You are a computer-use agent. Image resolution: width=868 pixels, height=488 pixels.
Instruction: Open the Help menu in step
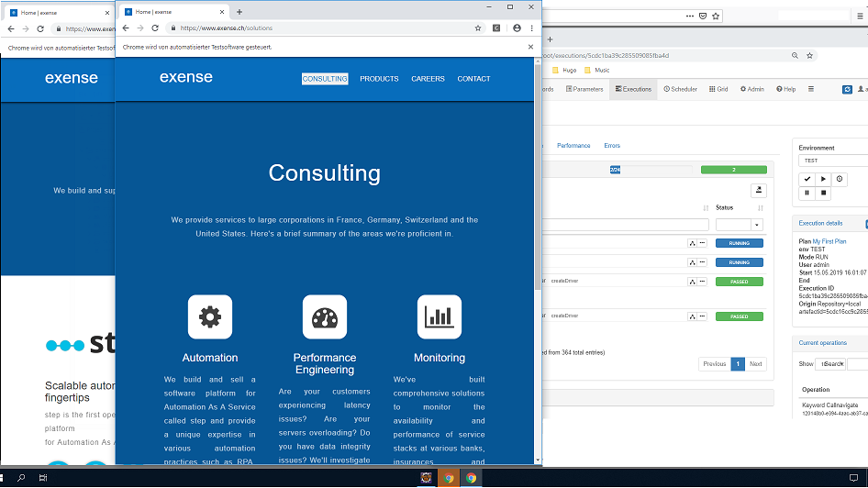point(786,89)
